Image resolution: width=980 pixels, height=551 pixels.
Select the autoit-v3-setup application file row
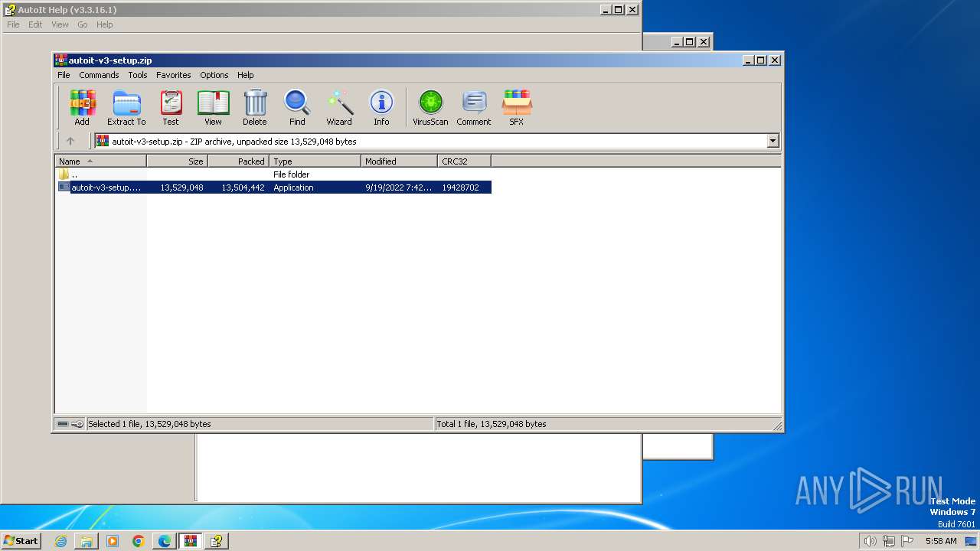274,187
